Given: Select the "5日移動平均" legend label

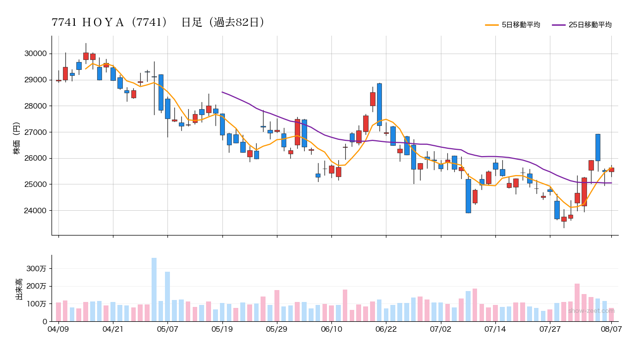Looking at the screenshot, I should (521, 25).
